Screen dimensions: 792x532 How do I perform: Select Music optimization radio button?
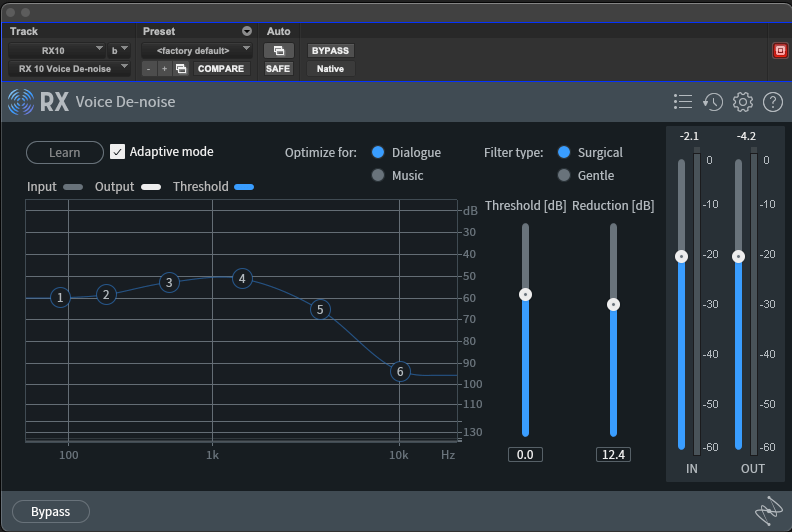click(x=378, y=175)
